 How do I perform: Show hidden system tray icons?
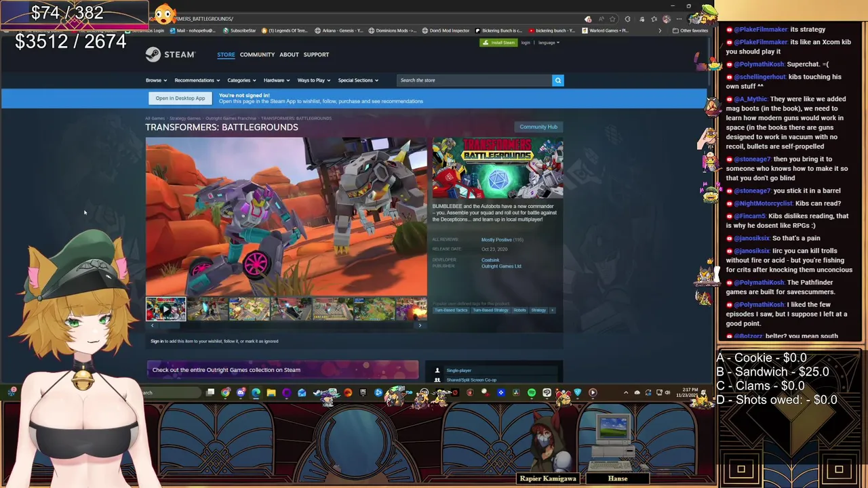pos(626,392)
